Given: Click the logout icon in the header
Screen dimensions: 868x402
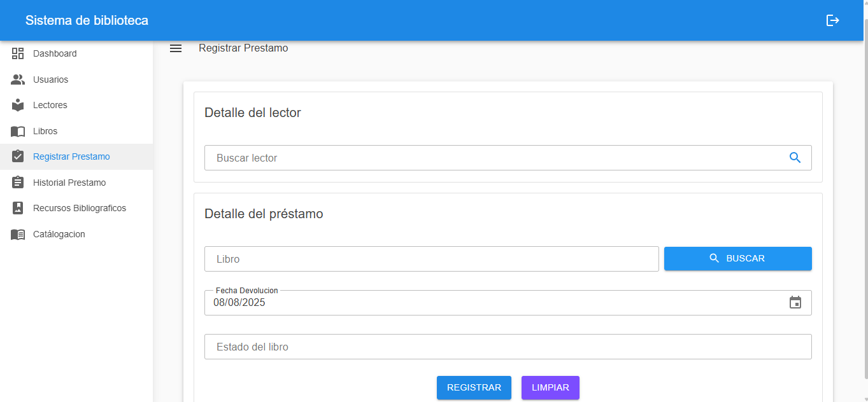Looking at the screenshot, I should click(833, 20).
